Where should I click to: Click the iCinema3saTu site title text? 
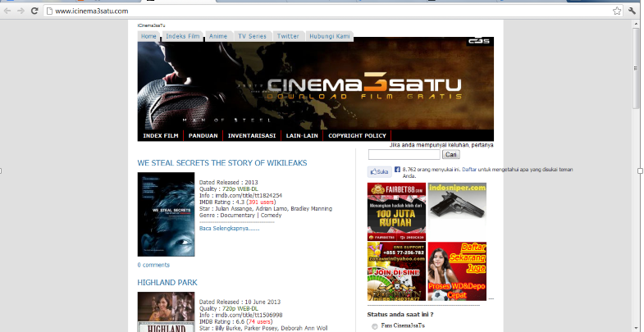pos(151,25)
